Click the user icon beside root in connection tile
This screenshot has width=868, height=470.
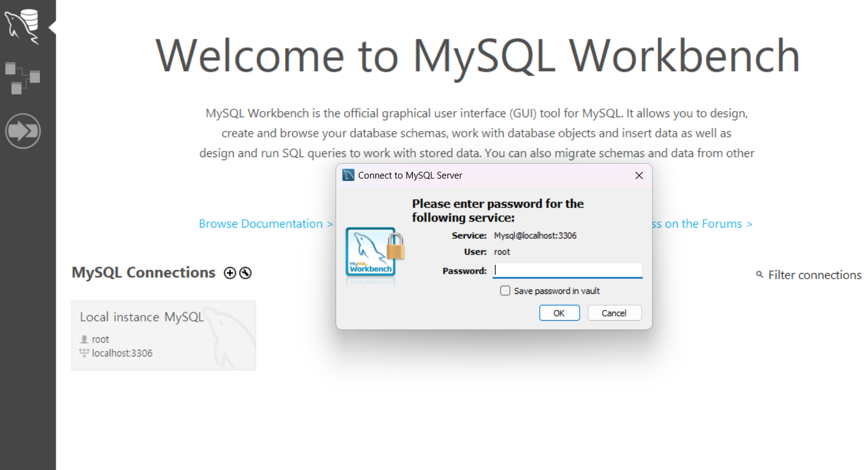pos(84,339)
